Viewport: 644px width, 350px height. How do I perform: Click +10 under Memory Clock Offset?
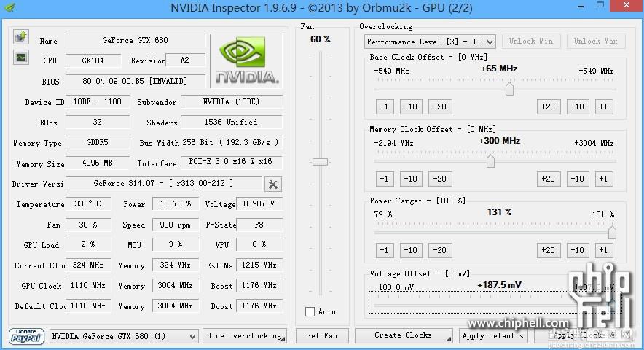click(578, 179)
